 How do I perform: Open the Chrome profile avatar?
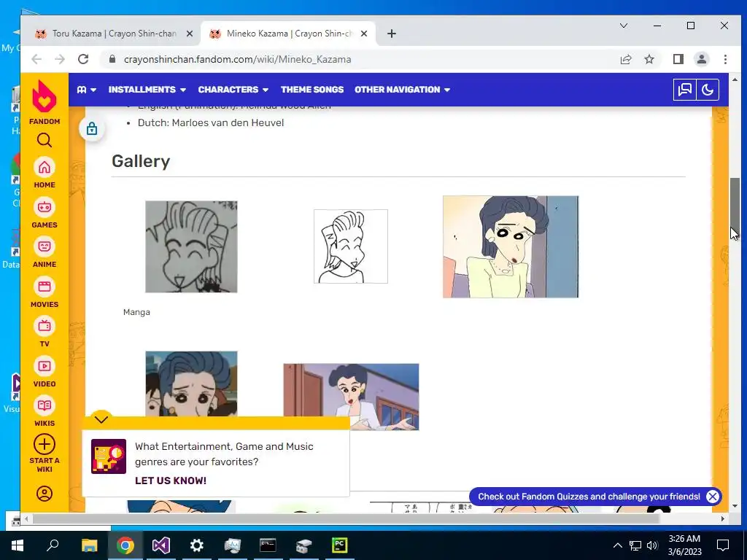point(702,60)
